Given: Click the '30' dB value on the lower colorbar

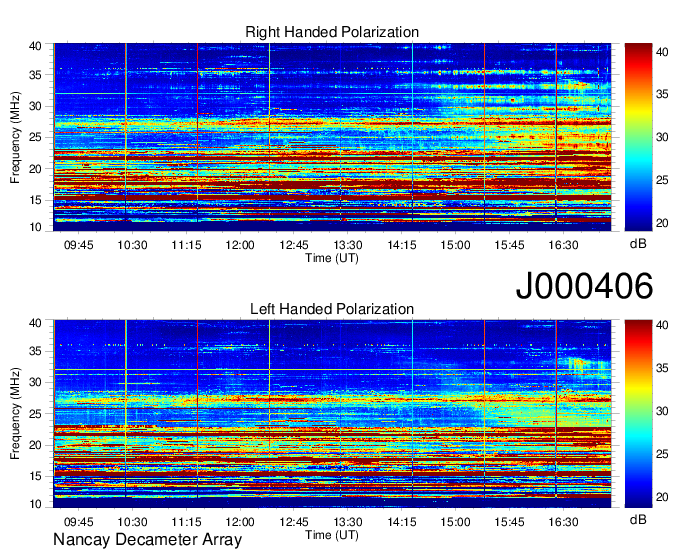Looking at the screenshot, I should [662, 411].
